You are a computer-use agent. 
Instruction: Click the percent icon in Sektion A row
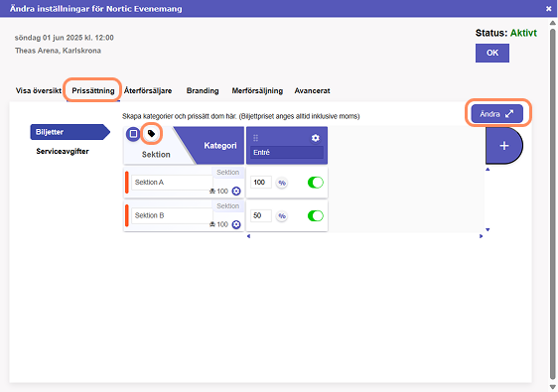tap(282, 183)
